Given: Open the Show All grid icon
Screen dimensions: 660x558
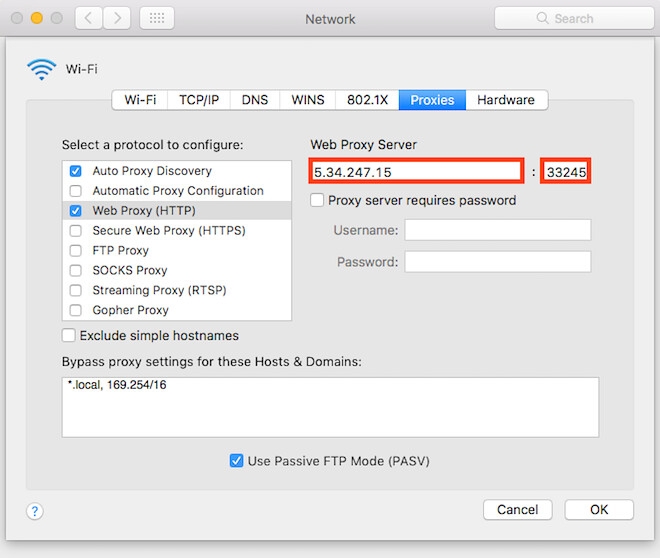Looking at the screenshot, I should click(157, 18).
